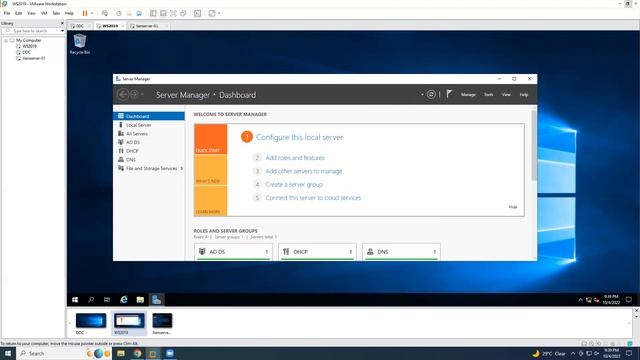
Task: Open the notifications flag in Server Manager
Action: (x=449, y=94)
